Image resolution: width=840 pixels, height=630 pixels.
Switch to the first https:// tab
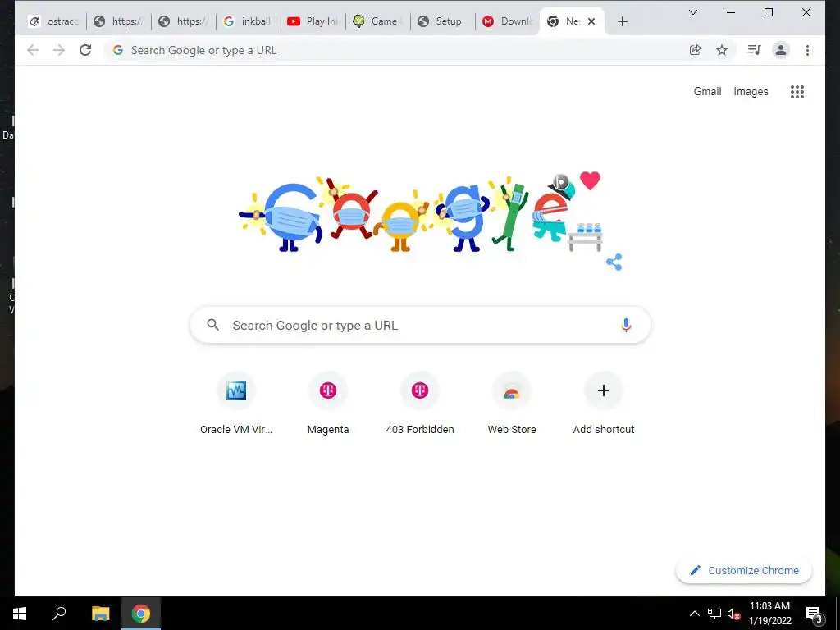click(x=119, y=21)
